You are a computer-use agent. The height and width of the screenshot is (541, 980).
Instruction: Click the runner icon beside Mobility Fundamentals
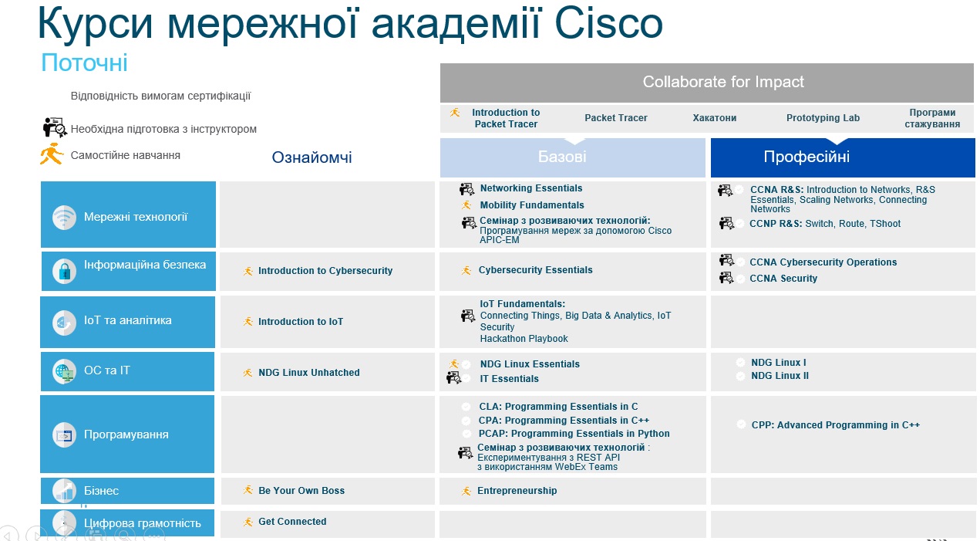pos(466,205)
